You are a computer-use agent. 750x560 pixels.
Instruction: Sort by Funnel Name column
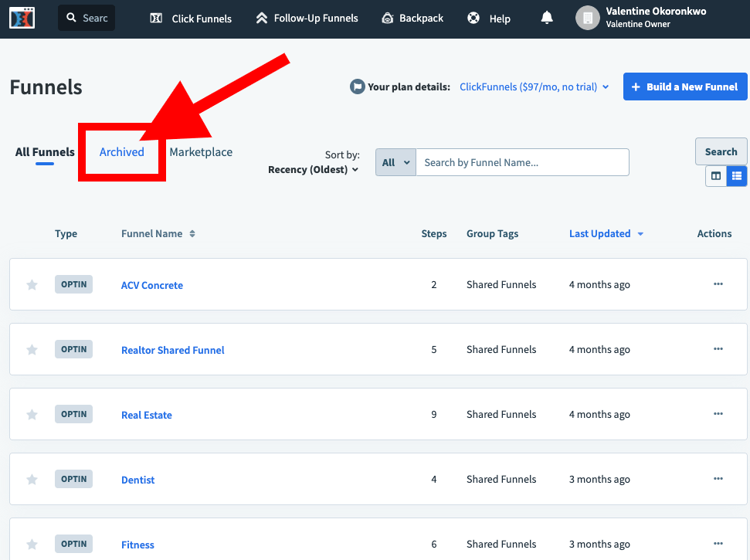tap(158, 234)
